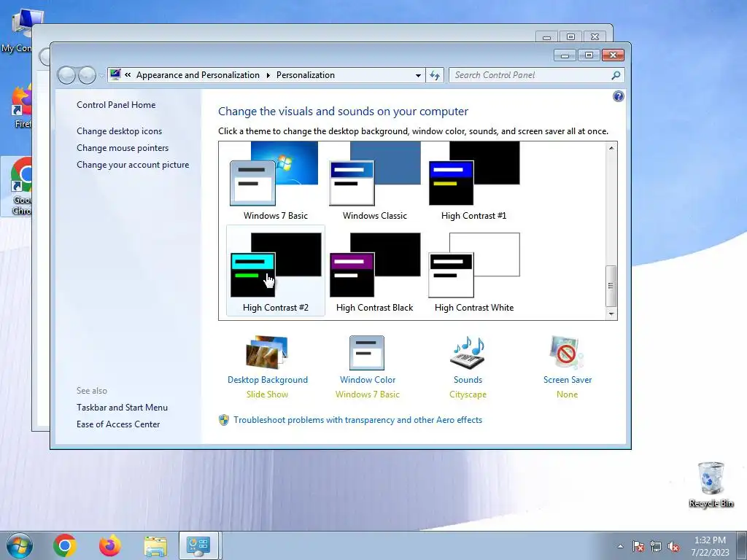The width and height of the screenshot is (747, 560).
Task: Click the Control Panel icon in address bar
Action: pyautogui.click(x=115, y=75)
